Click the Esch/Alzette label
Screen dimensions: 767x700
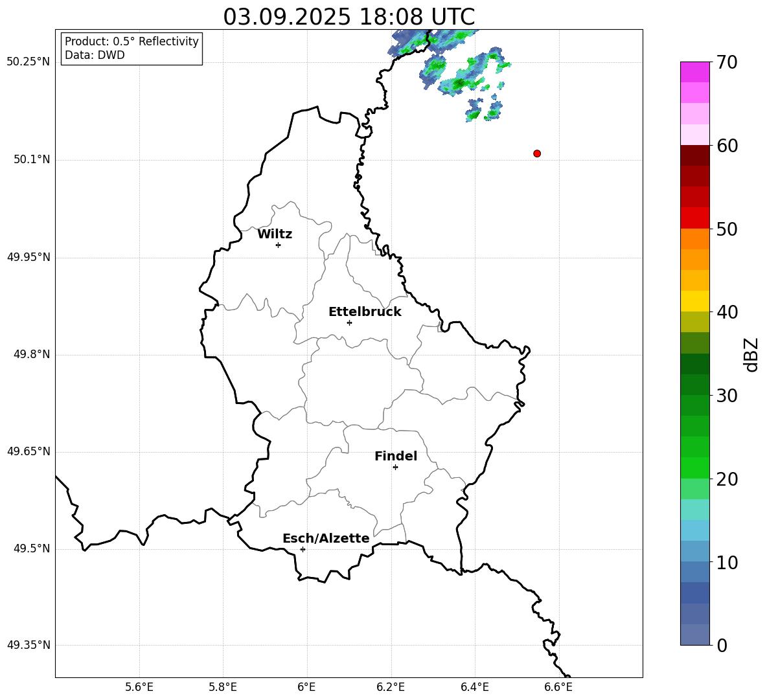tap(326, 538)
